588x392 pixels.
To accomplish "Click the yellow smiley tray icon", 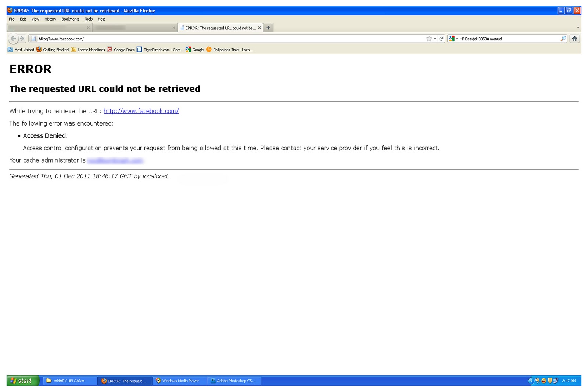I will coord(544,381).
